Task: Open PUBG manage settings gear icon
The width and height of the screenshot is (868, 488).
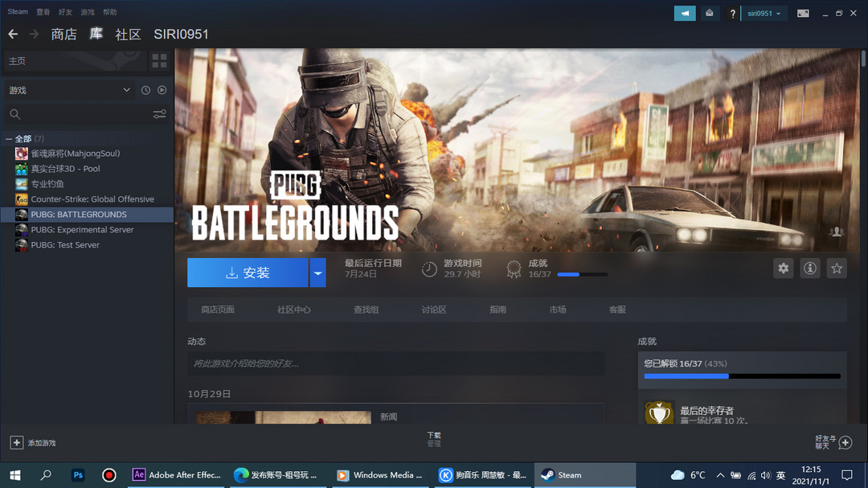Action: pos(784,269)
